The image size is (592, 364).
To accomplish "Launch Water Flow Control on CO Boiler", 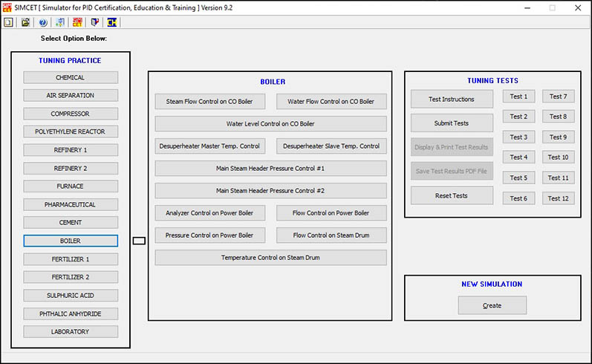I will (331, 102).
